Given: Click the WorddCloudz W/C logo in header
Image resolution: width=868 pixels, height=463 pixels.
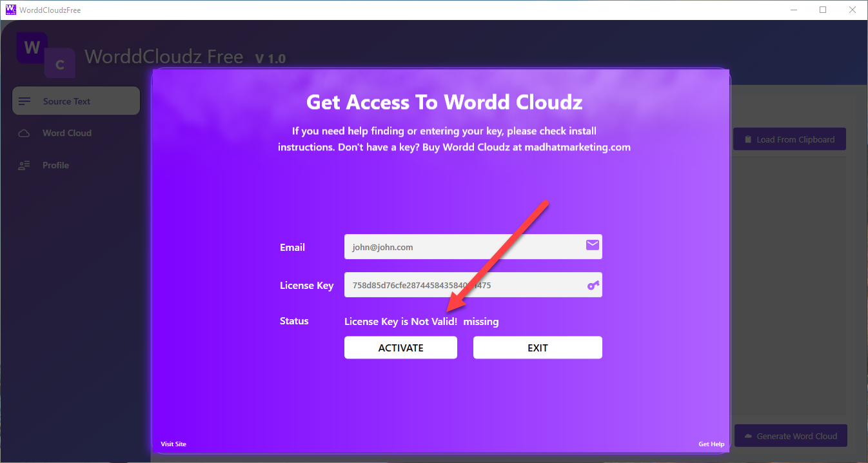Looking at the screenshot, I should point(45,55).
